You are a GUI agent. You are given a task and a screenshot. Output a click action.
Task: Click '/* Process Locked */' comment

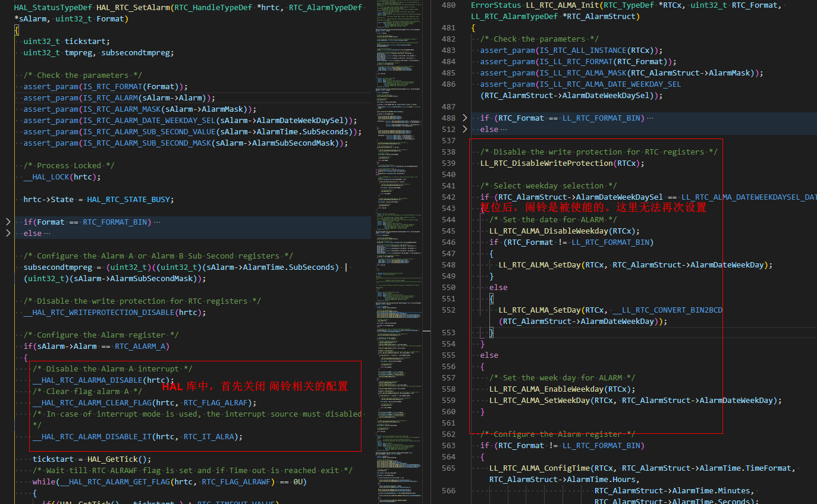coord(69,166)
